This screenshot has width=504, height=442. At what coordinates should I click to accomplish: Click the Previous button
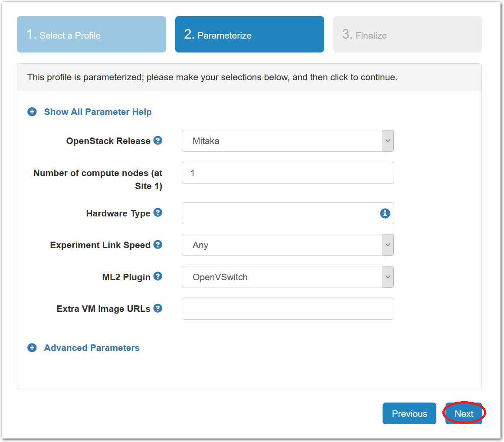tap(409, 413)
